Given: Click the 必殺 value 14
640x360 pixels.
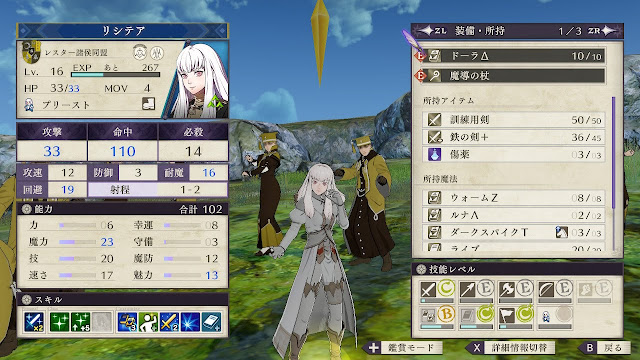Looking at the screenshot, I should (193, 151).
